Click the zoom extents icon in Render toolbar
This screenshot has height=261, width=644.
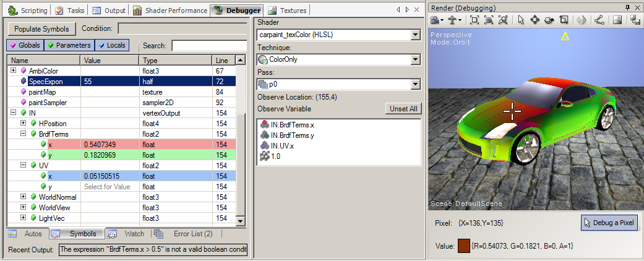[473, 20]
